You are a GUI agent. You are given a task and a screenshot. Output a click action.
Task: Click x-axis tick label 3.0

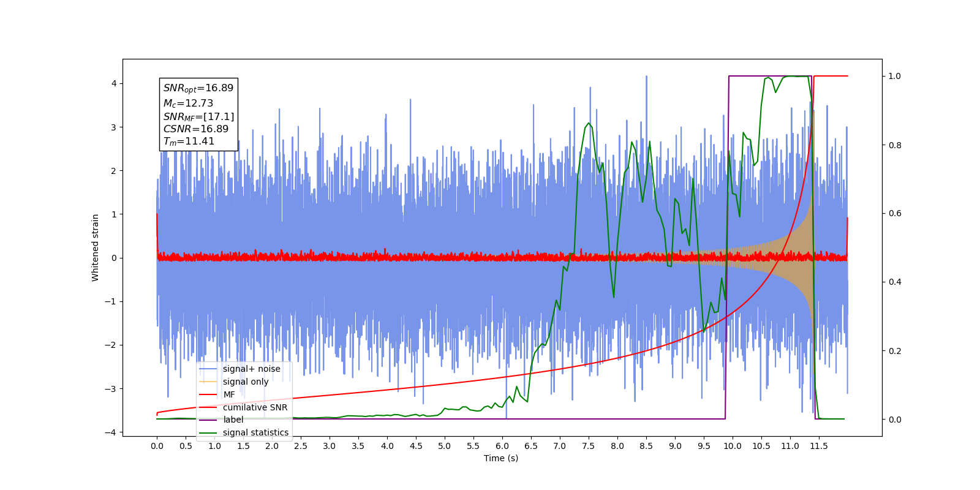tap(330, 446)
